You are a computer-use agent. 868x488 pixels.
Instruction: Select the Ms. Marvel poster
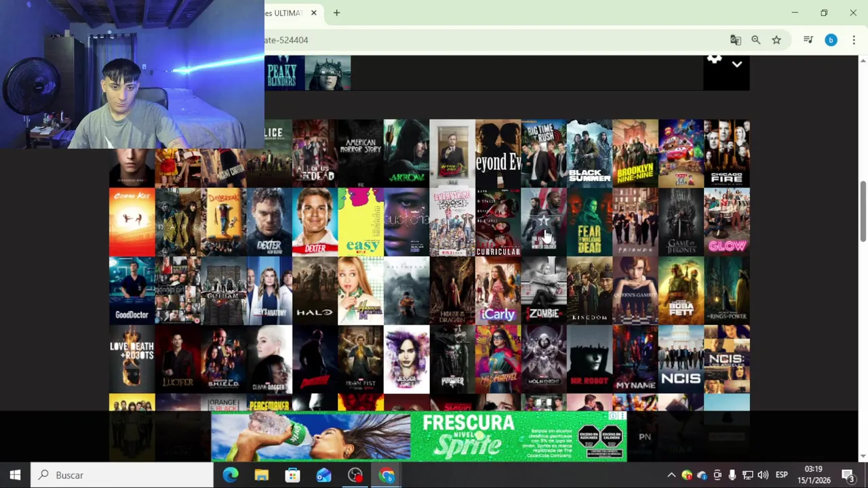coord(498,359)
